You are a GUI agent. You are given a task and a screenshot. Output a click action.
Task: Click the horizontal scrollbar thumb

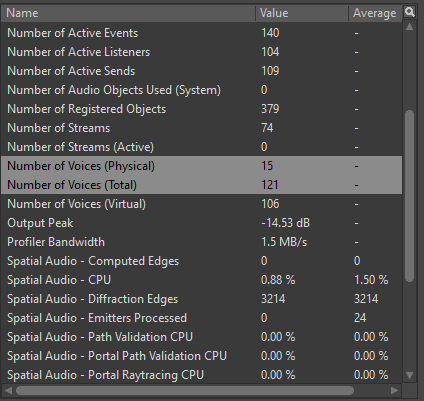point(185,390)
